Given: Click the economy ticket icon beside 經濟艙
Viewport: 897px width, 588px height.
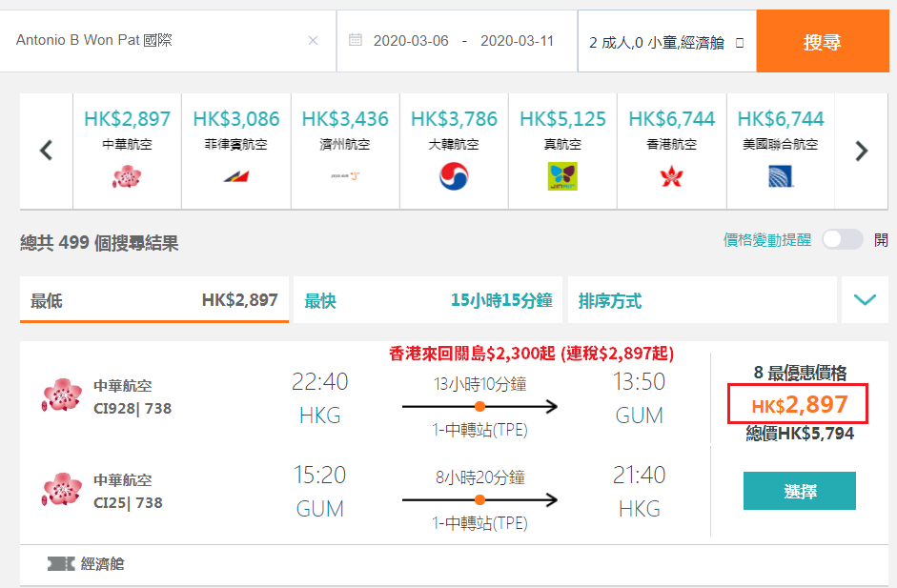Looking at the screenshot, I should click(61, 564).
